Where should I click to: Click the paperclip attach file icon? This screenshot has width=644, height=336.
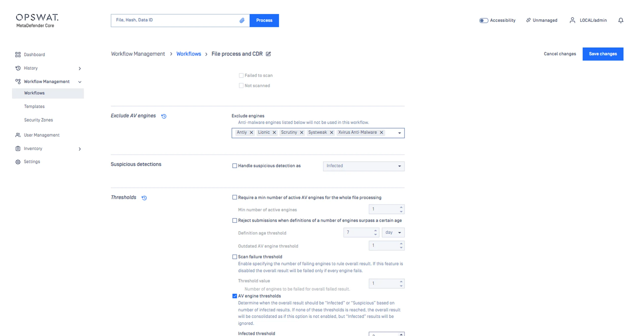tap(242, 20)
